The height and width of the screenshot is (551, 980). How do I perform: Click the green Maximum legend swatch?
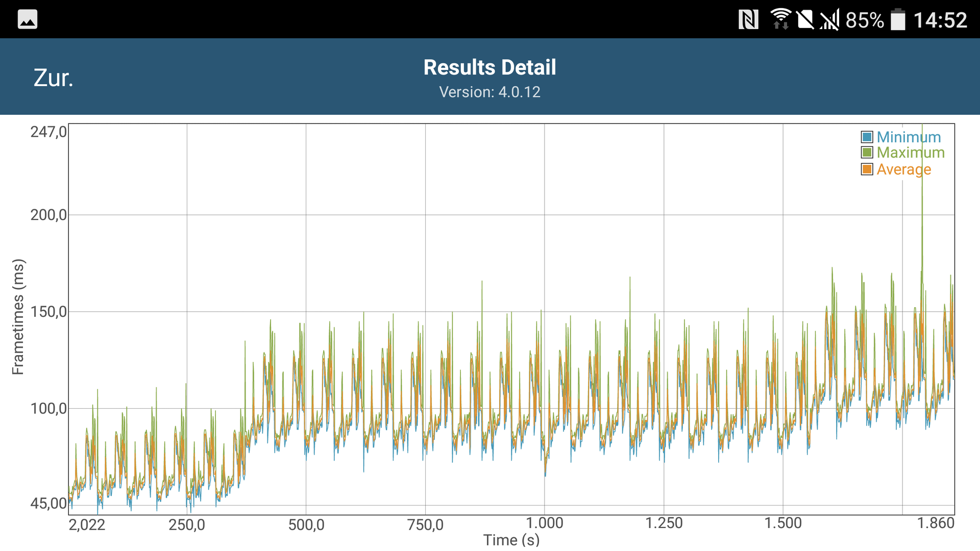tap(867, 153)
